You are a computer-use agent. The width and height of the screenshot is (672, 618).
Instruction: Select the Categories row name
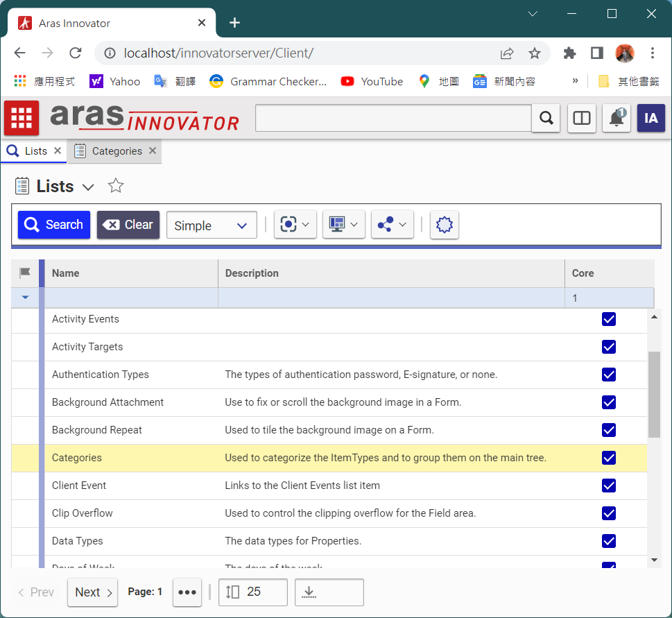pos(77,458)
